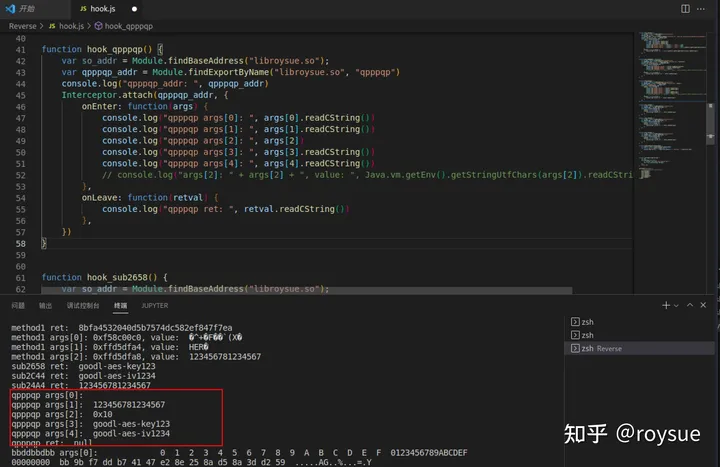This screenshot has height=467, width=720.
Task: Click terminal 'method1 ret' hash line
Action: point(122,328)
